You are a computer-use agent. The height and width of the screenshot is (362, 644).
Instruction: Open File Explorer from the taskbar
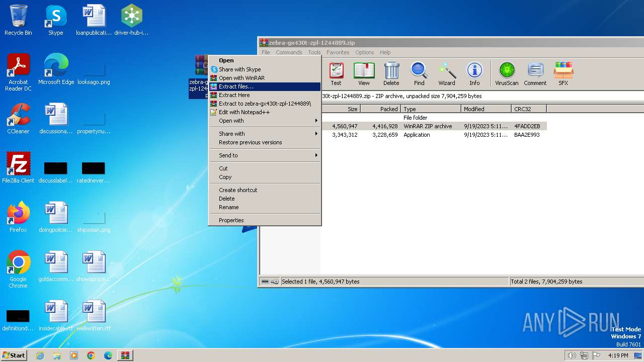(57, 355)
